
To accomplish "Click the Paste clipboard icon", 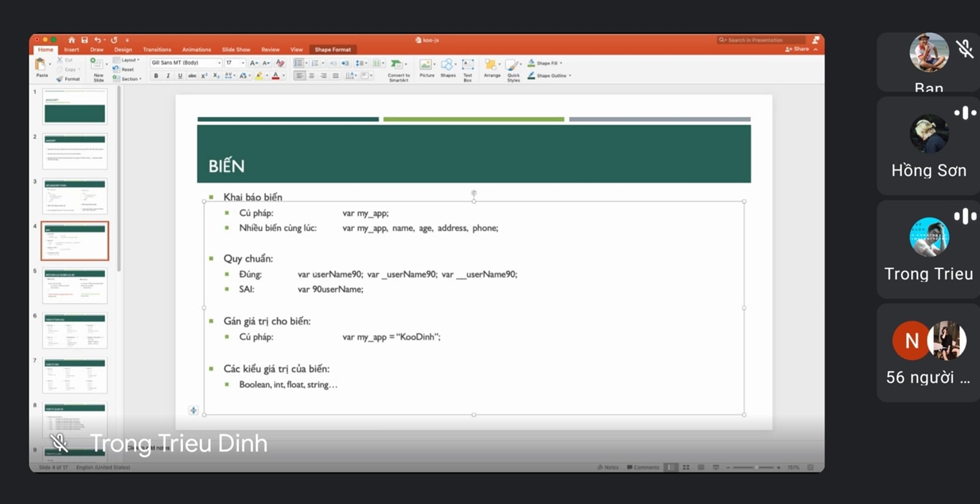I will click(x=42, y=66).
